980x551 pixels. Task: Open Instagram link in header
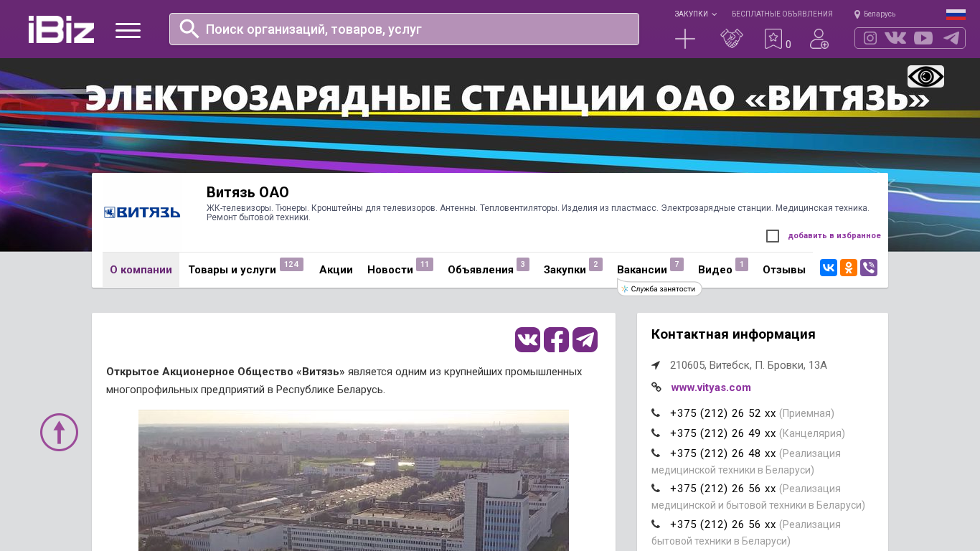tap(870, 38)
